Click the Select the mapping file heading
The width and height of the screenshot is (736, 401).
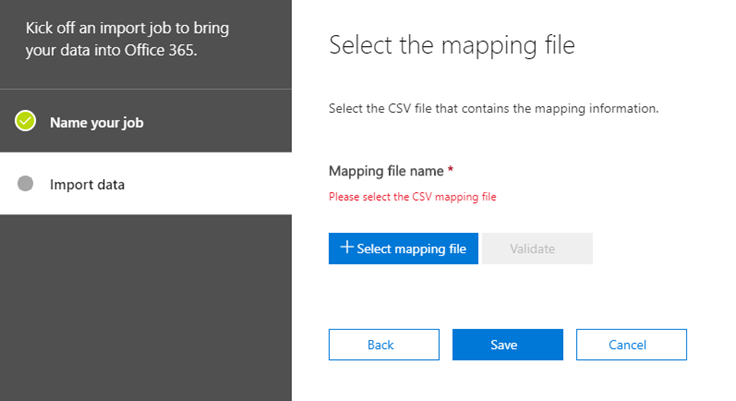(452, 46)
